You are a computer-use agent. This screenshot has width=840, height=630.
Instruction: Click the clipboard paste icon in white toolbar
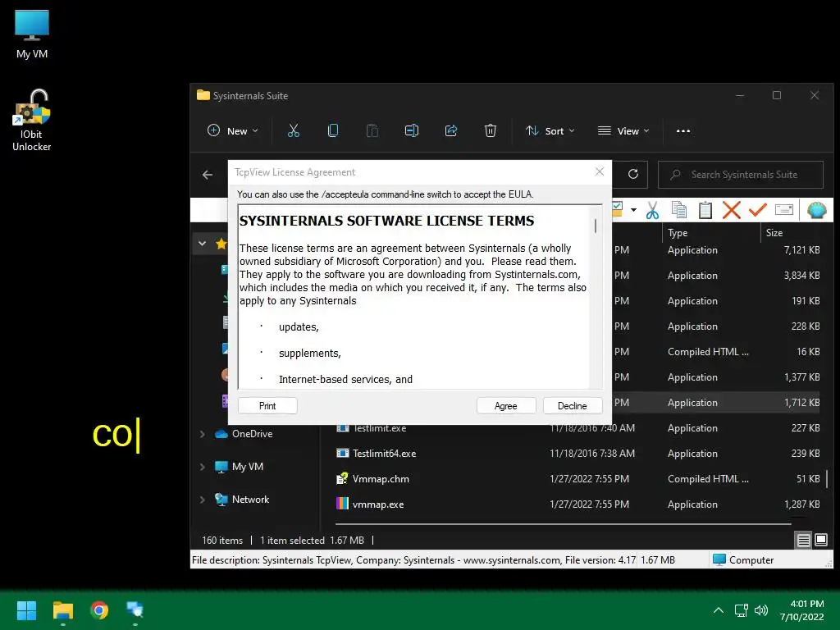[705, 210]
